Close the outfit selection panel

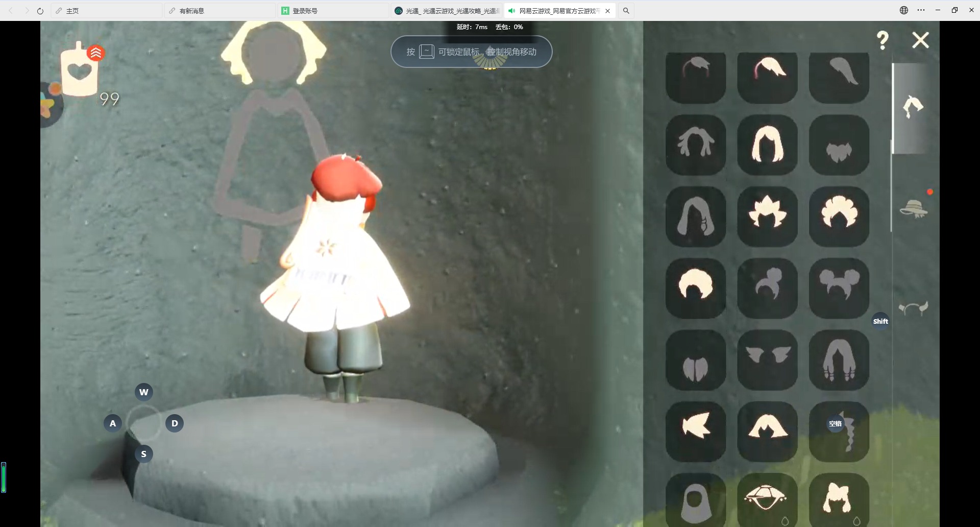click(920, 40)
